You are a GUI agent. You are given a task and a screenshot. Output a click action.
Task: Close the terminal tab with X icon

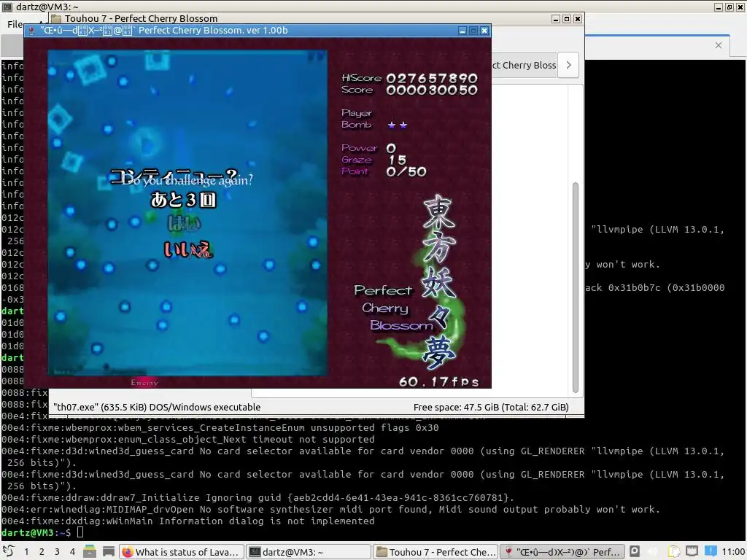click(x=719, y=45)
